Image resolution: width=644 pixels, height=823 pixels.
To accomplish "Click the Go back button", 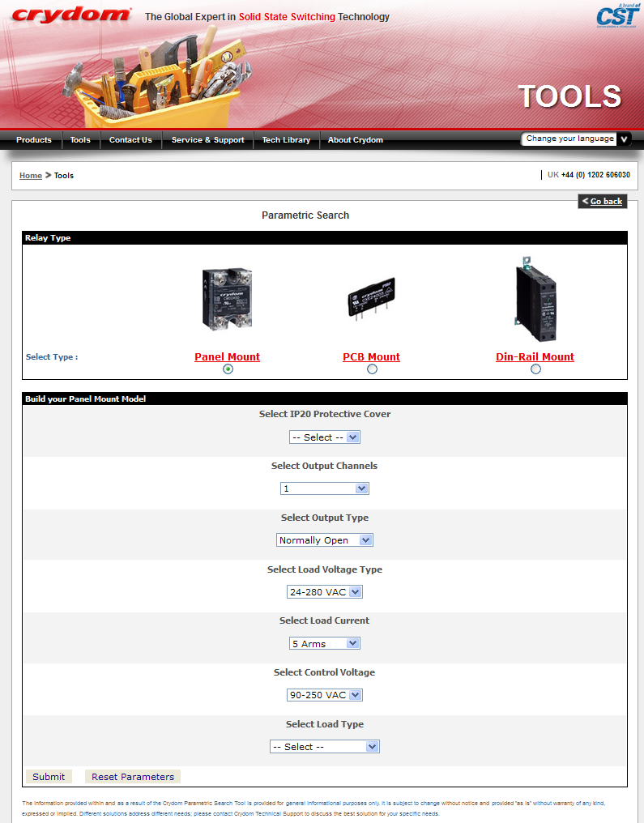I will point(603,201).
